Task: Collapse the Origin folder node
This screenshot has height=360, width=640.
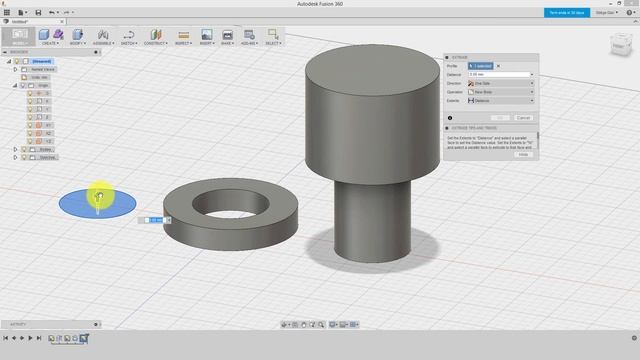Action: [x=15, y=85]
